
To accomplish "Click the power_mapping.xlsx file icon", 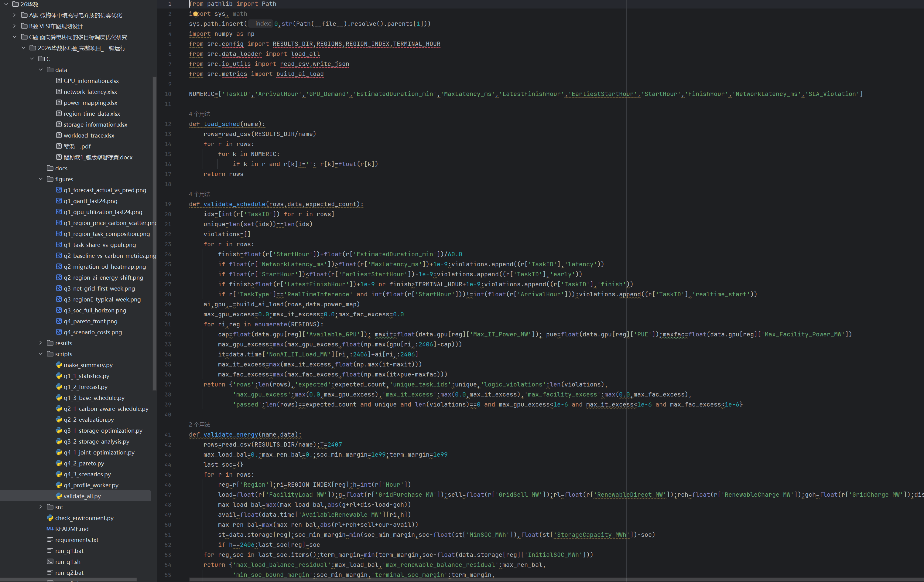I will coord(59,102).
